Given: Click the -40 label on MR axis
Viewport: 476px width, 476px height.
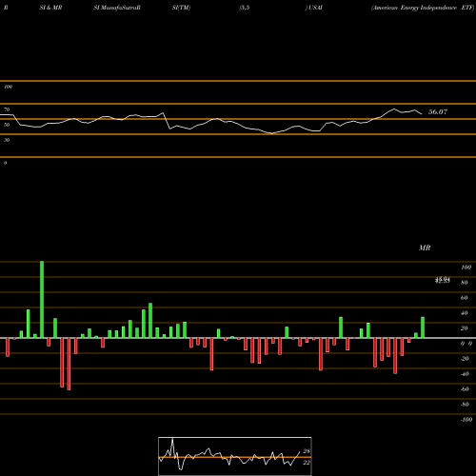Looking at the screenshot, I should (465, 374).
